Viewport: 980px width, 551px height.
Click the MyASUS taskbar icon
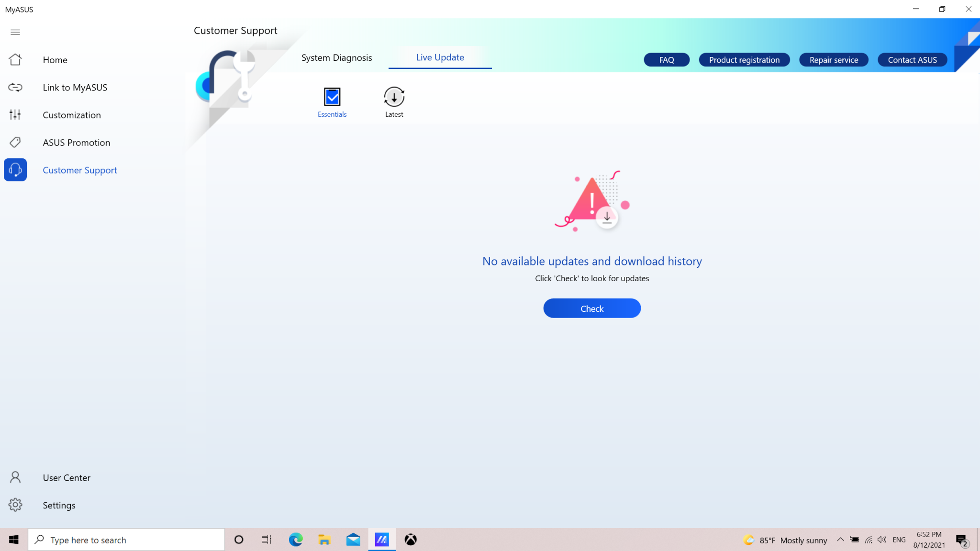382,540
